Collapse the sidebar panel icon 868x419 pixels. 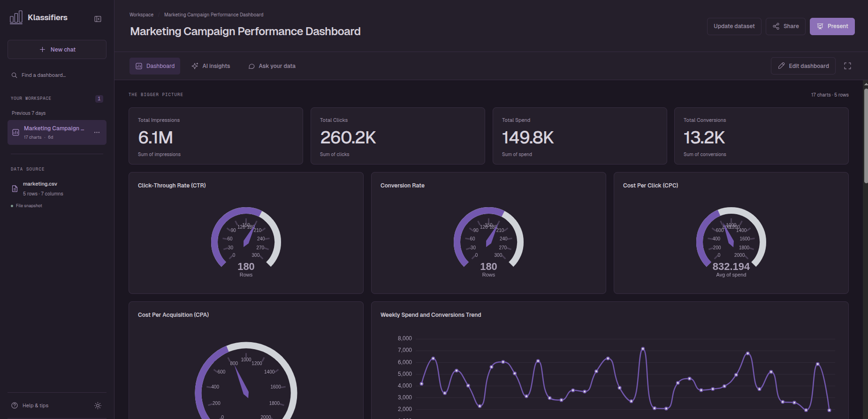98,19
